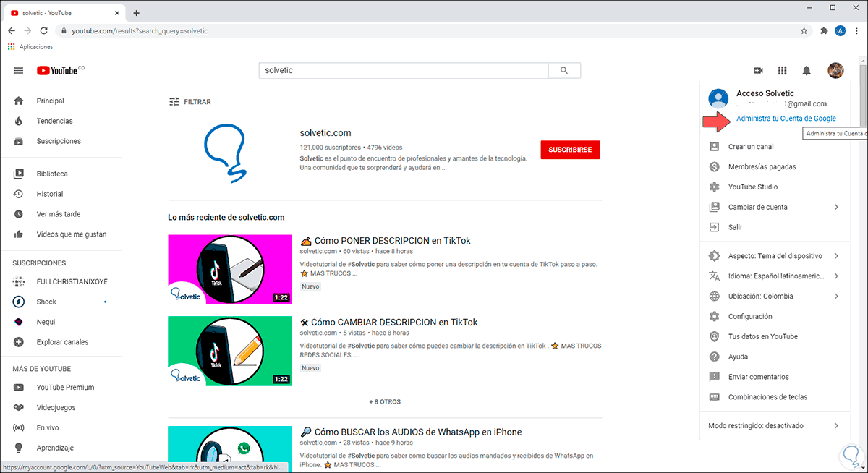This screenshot has width=868, height=473.
Task: Expand Aspecto: Tema del dispositivo
Action: [x=775, y=256]
